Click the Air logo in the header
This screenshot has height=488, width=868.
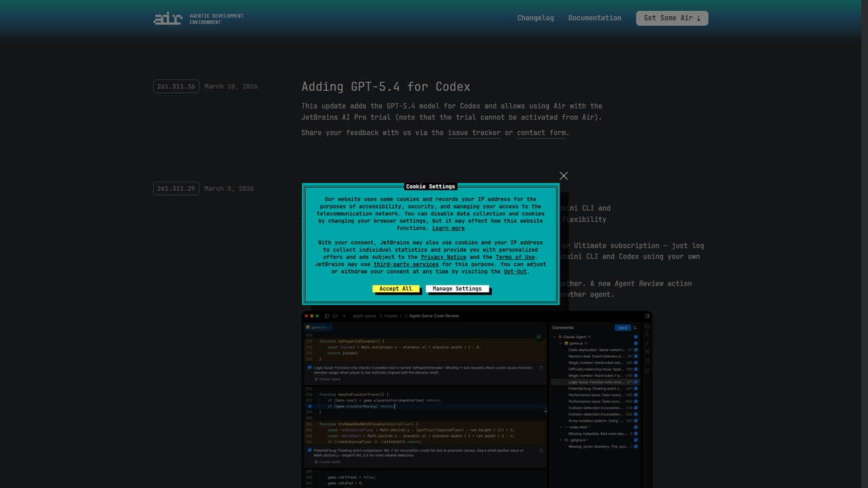tap(167, 18)
